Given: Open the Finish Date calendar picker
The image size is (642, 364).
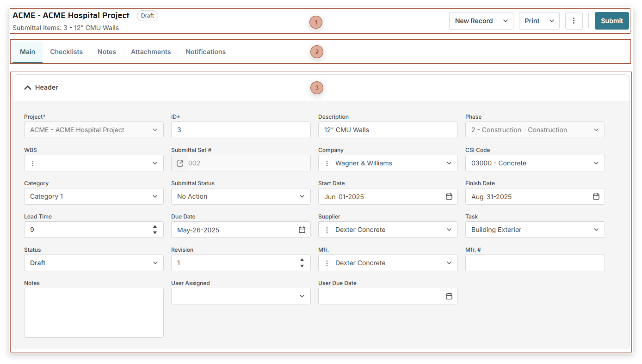Looking at the screenshot, I should [596, 196].
